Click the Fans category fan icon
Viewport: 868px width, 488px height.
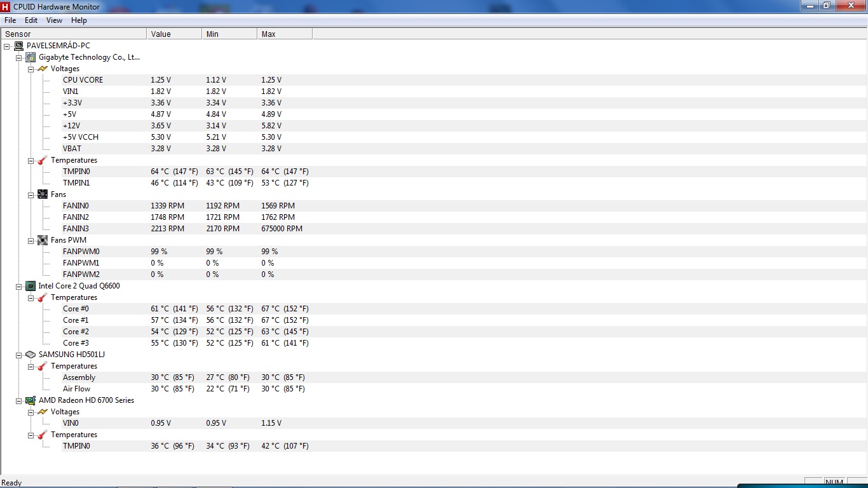(43, 194)
